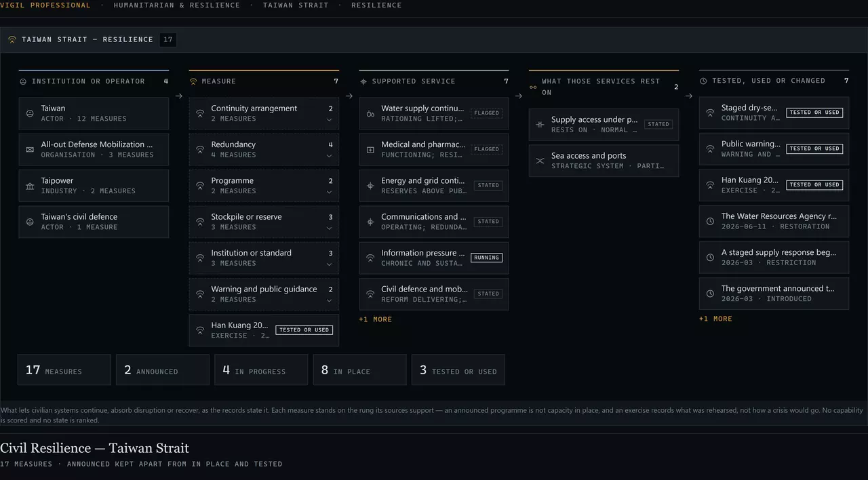868x480 pixels.
Task: Click the signal icon beside Taiwan Strait — Resilience title
Action: [12, 39]
